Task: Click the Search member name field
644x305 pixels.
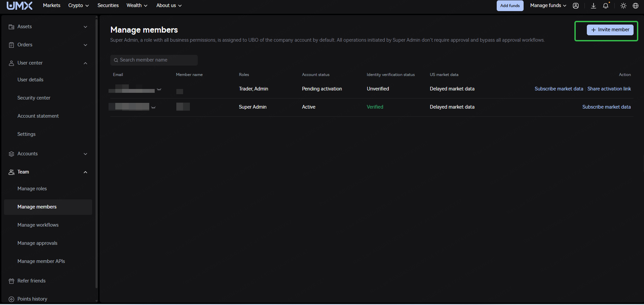Action: (x=154, y=60)
